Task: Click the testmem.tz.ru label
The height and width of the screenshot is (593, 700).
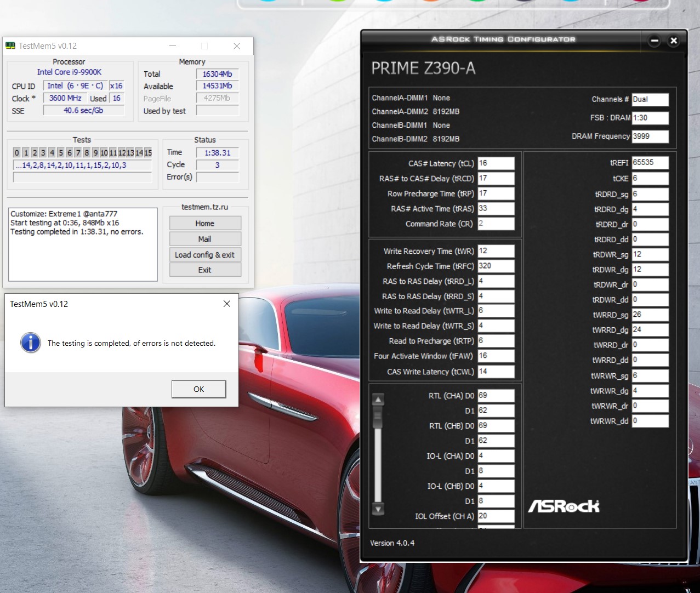Action: tap(204, 207)
